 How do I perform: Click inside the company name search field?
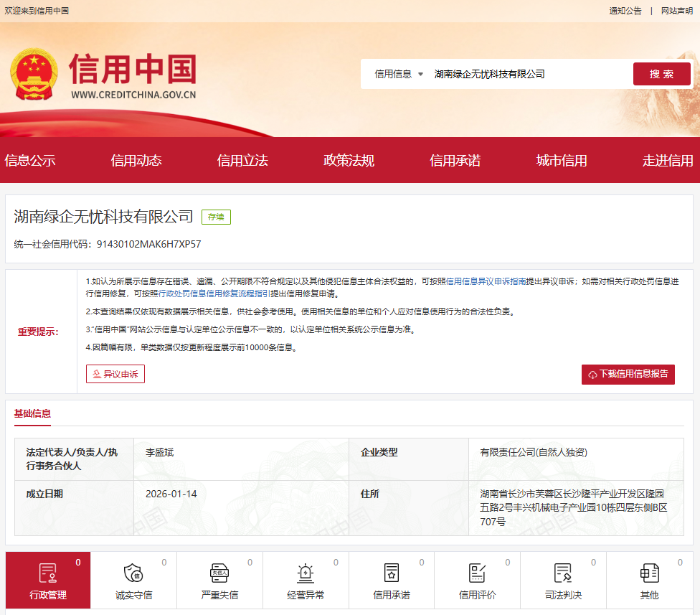516,73
